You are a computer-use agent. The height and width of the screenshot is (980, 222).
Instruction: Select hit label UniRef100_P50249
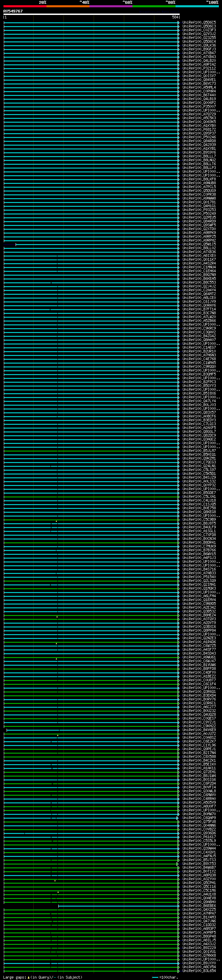199,214
